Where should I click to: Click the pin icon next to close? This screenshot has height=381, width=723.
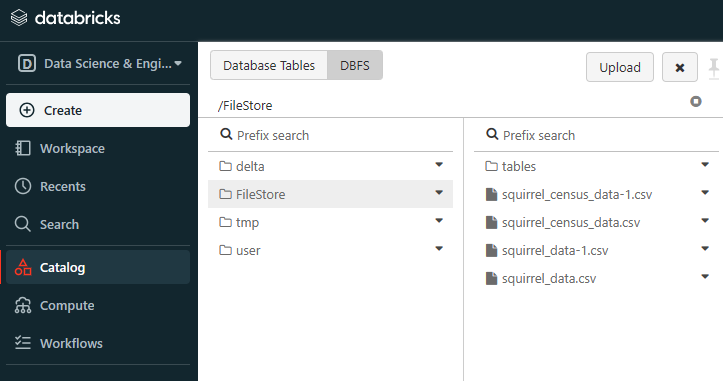(x=714, y=68)
